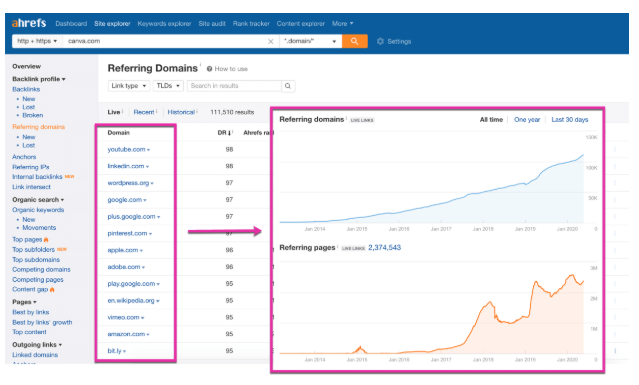This screenshot has width=639, height=385.
Task: Click the Content gap flame icon
Action: point(52,290)
